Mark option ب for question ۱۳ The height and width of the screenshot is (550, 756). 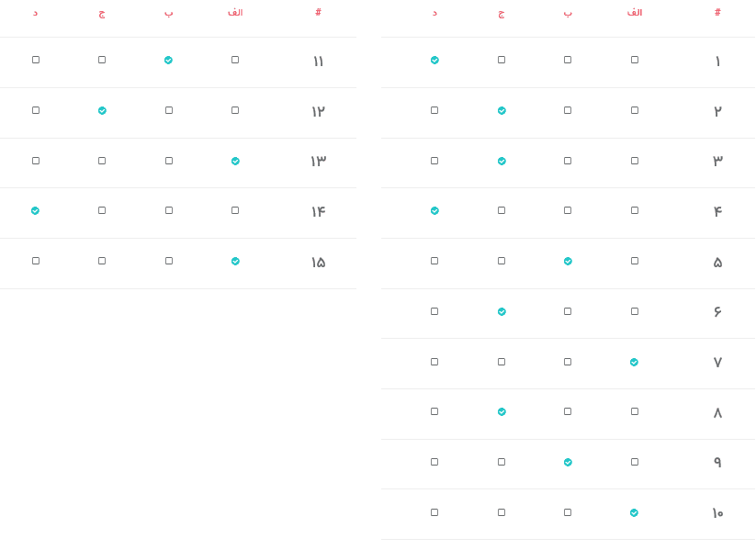[169, 161]
